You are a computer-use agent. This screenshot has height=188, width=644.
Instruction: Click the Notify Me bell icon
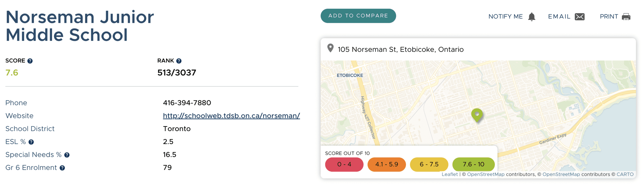coord(531,17)
